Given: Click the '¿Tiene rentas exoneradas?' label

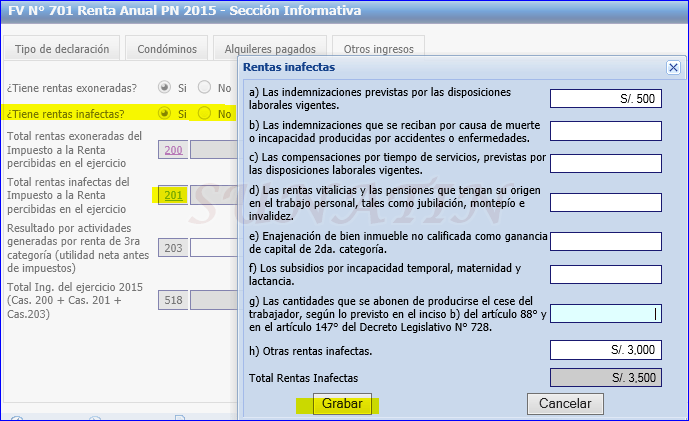Looking at the screenshot, I should [x=72, y=88].
